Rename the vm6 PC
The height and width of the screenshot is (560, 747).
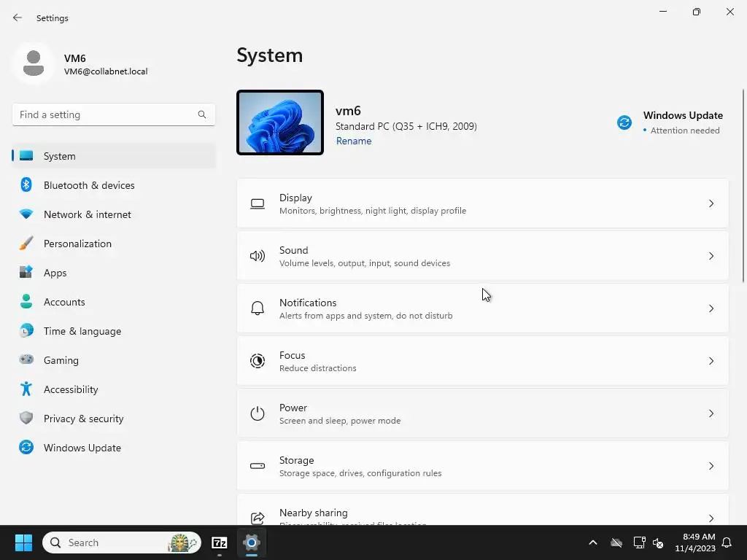354,141
